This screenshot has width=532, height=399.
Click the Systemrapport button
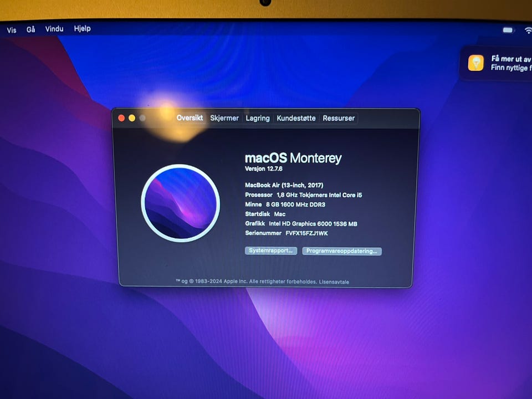coord(271,250)
